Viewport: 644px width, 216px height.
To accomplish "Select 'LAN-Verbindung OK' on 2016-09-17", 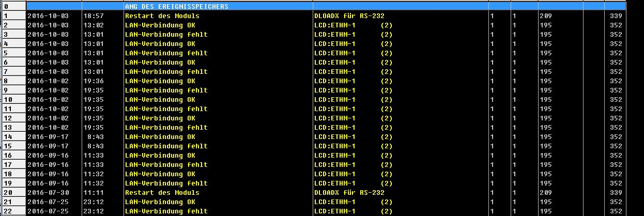I will (x=160, y=137).
